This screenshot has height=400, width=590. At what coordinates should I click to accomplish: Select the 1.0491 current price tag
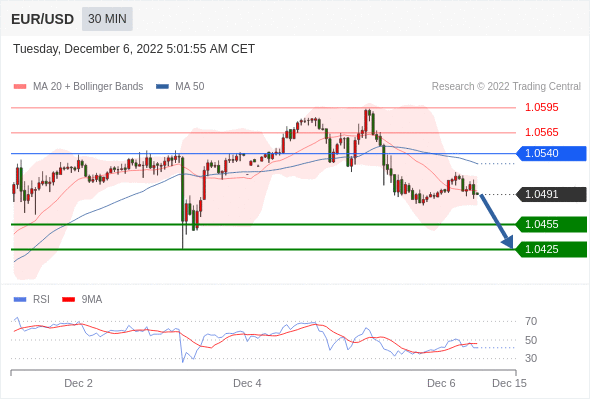click(x=551, y=195)
